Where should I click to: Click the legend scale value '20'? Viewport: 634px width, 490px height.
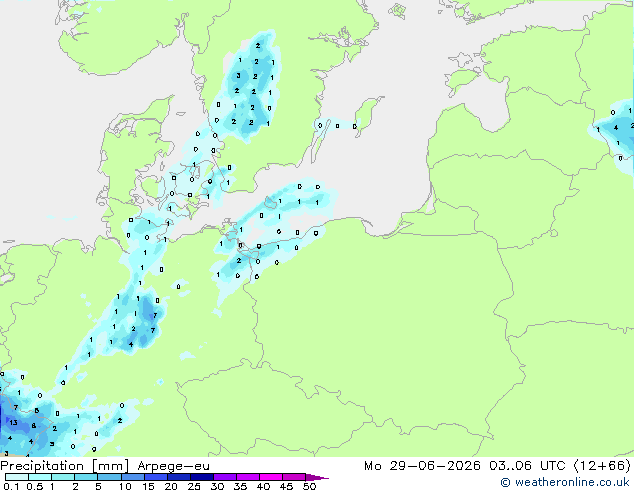[x=171, y=486]
